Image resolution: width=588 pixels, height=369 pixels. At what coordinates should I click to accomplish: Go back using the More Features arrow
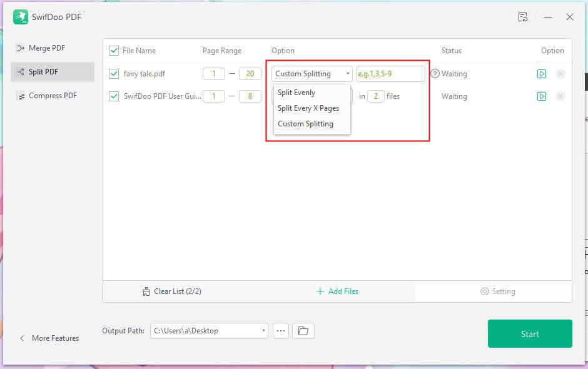click(22, 338)
